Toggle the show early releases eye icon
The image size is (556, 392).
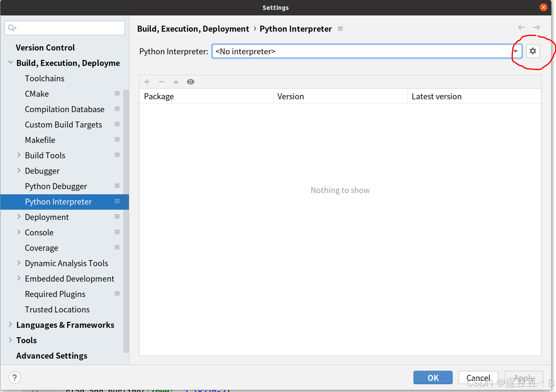pos(191,82)
